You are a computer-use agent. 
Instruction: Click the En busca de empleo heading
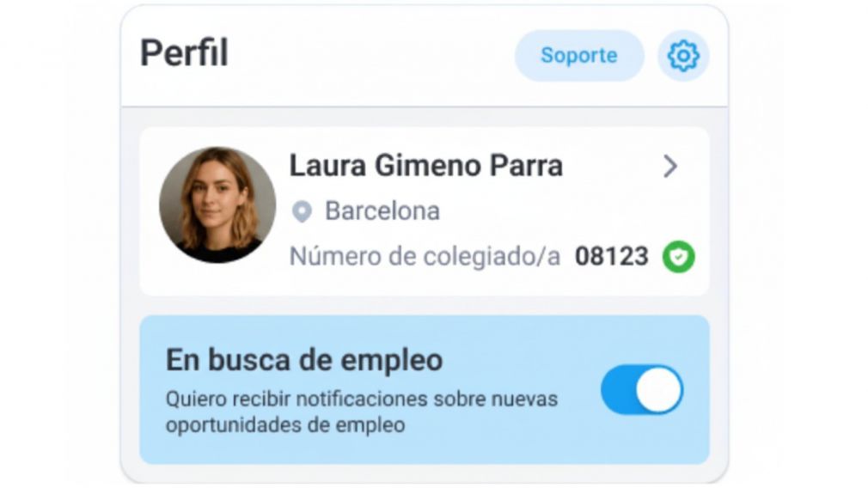(304, 360)
